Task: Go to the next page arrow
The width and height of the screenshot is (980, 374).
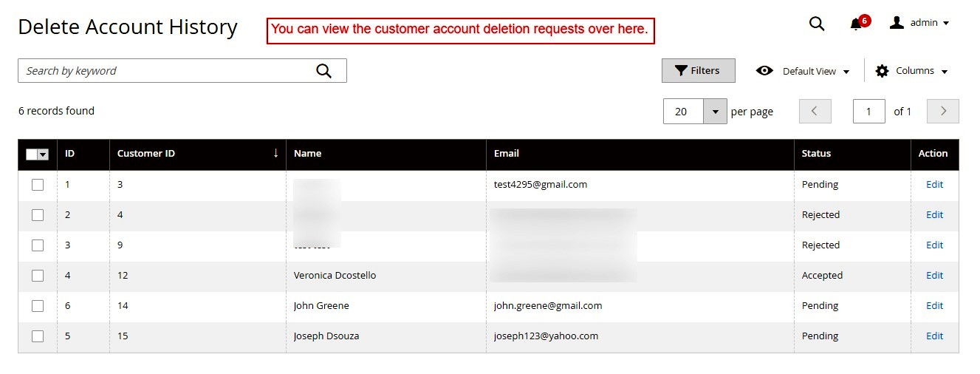Action: (x=942, y=111)
